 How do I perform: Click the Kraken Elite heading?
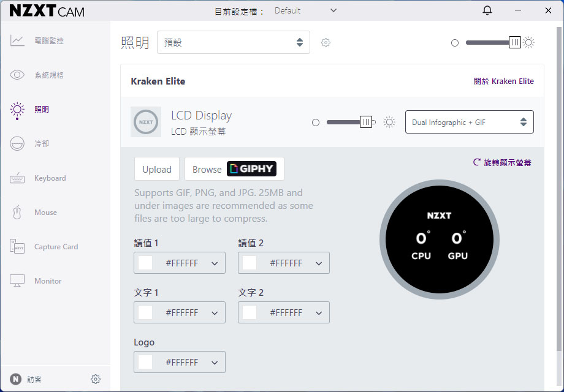(x=158, y=81)
